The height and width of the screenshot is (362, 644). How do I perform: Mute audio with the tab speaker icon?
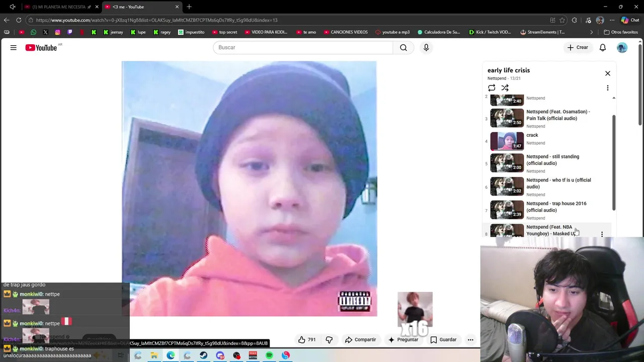[x=13, y=7]
